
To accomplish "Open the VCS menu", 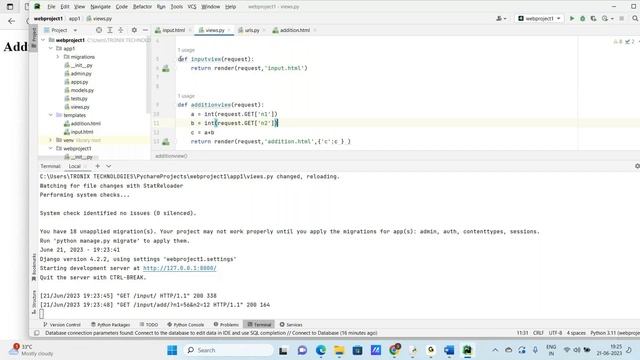I will pos(192,7).
